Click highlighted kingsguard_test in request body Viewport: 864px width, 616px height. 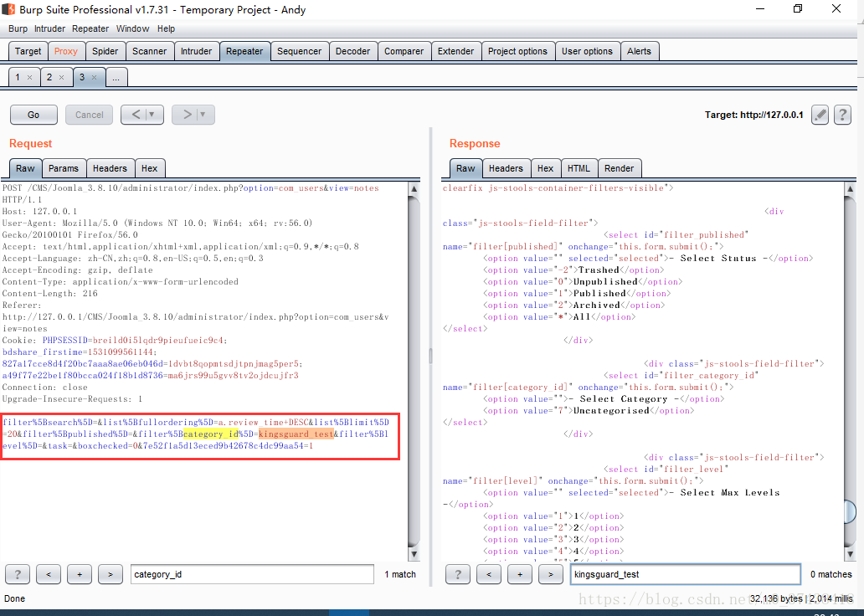[296, 434]
